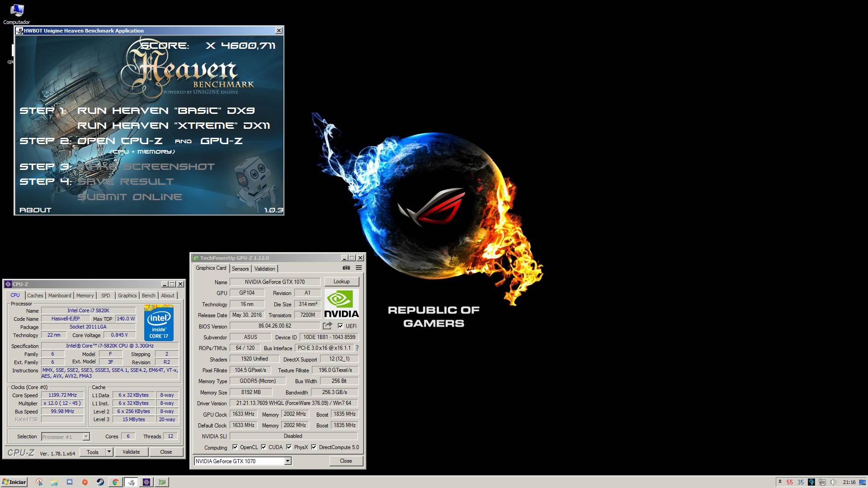Click the NVIDIA logo in GPU-Z

(x=342, y=304)
